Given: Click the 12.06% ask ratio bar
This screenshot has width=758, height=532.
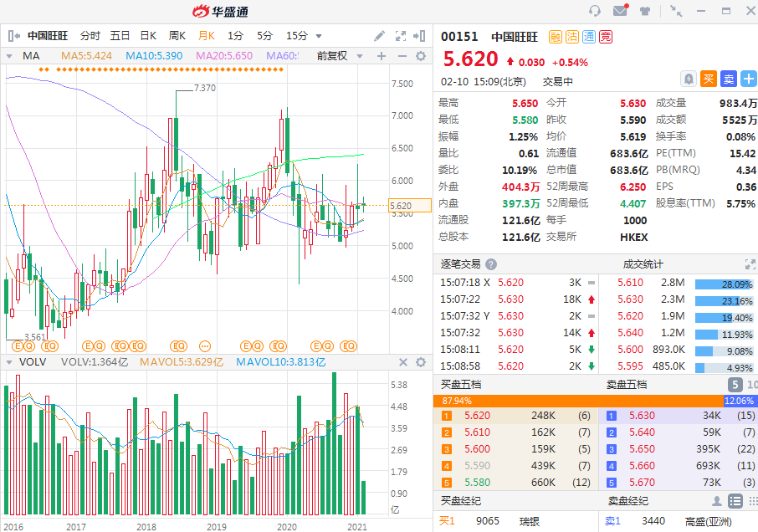Looking at the screenshot, I should [x=740, y=401].
